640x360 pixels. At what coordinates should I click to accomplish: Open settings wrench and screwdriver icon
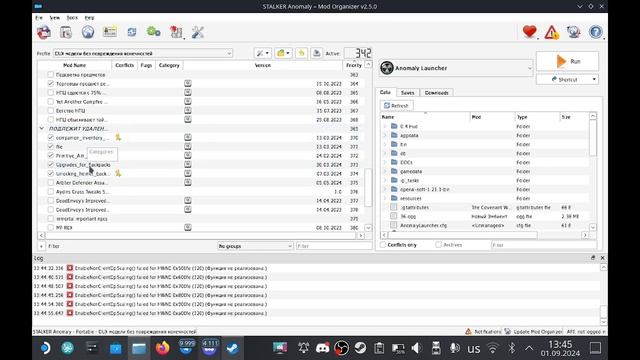click(198, 32)
